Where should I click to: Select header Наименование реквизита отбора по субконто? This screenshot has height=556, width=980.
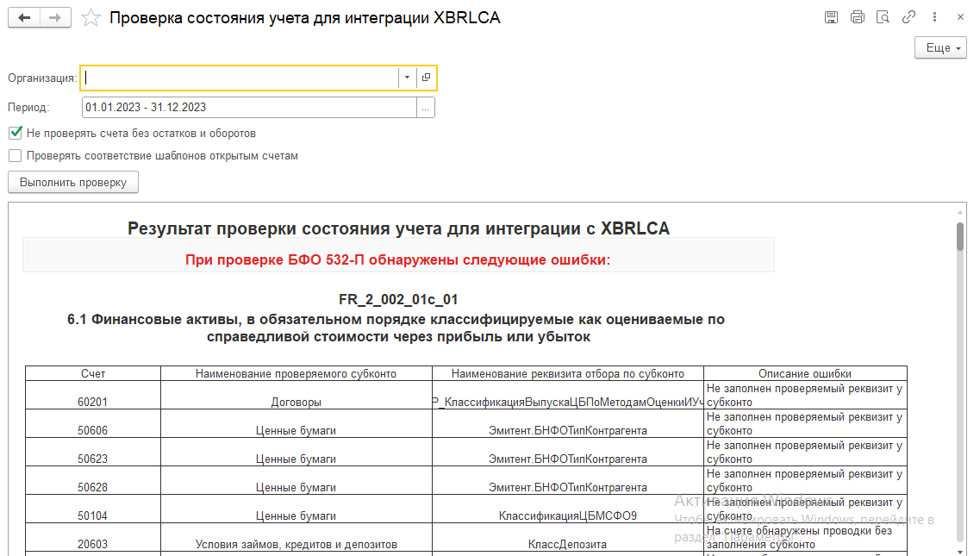coord(567,373)
